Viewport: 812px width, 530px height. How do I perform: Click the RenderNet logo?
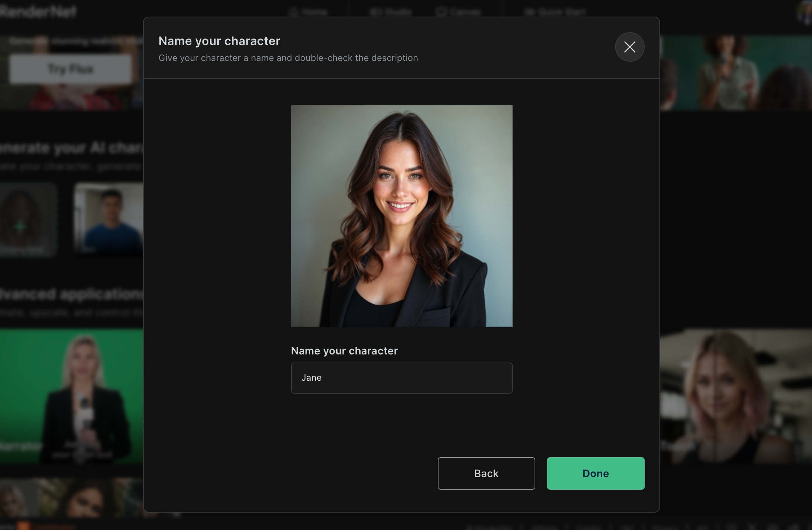(x=38, y=12)
